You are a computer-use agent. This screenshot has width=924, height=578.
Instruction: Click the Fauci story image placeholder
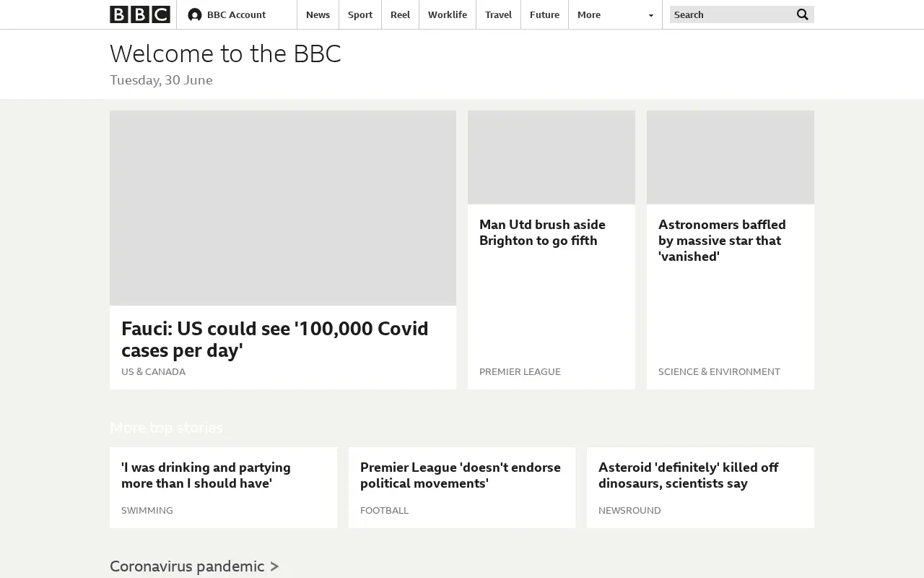283,208
